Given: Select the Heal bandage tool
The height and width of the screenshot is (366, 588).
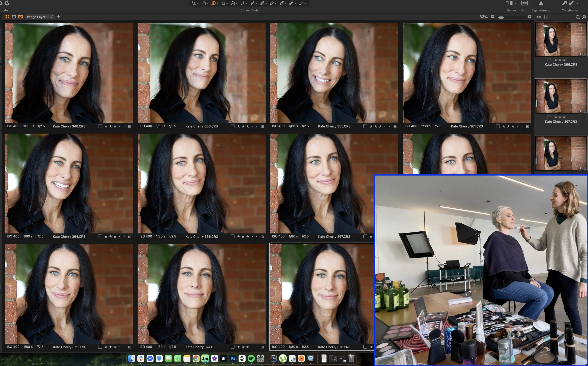Looking at the screenshot, I should 262,3.
